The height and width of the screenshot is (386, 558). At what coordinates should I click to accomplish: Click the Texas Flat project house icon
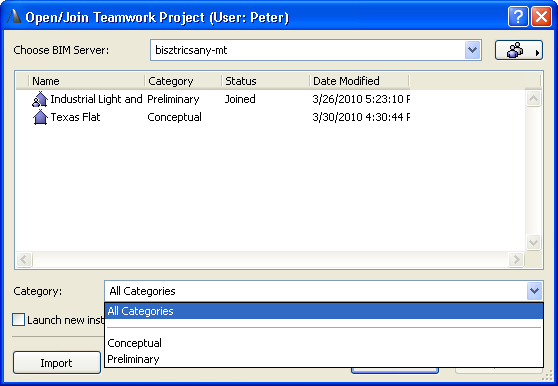click(40, 117)
